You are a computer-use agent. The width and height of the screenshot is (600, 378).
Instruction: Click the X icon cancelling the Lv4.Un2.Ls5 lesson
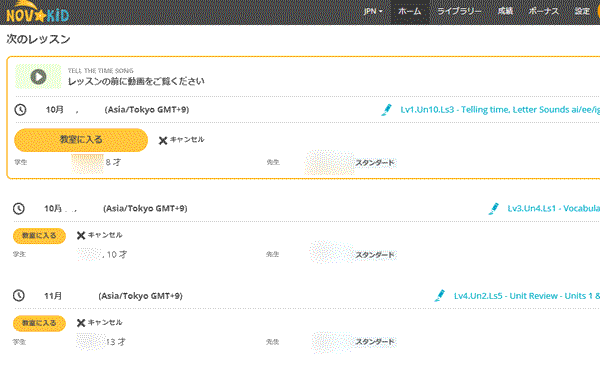pos(81,323)
